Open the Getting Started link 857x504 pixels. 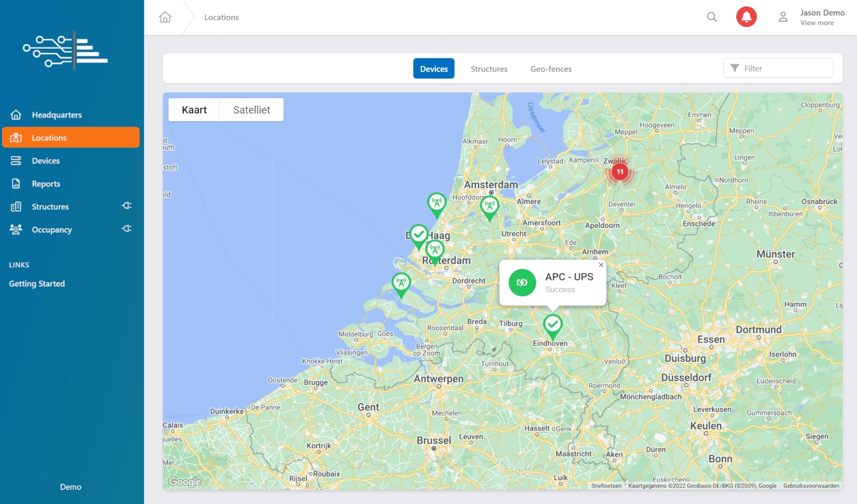click(37, 284)
